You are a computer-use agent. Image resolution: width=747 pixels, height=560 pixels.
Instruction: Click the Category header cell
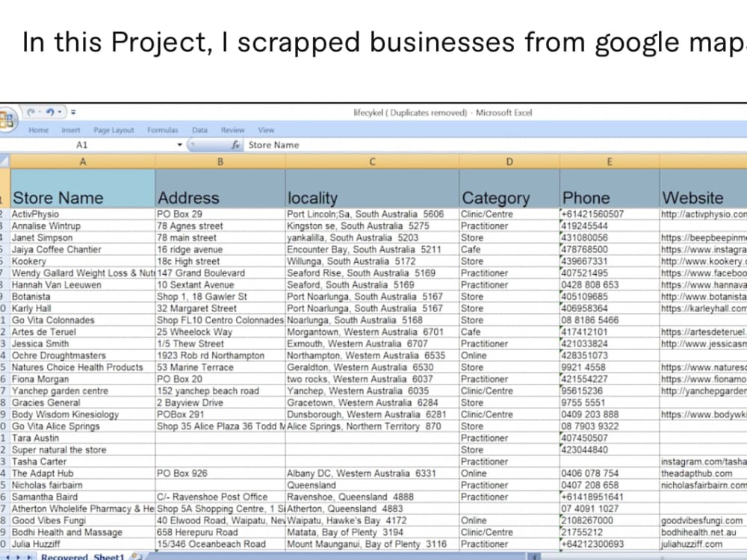pos(509,189)
